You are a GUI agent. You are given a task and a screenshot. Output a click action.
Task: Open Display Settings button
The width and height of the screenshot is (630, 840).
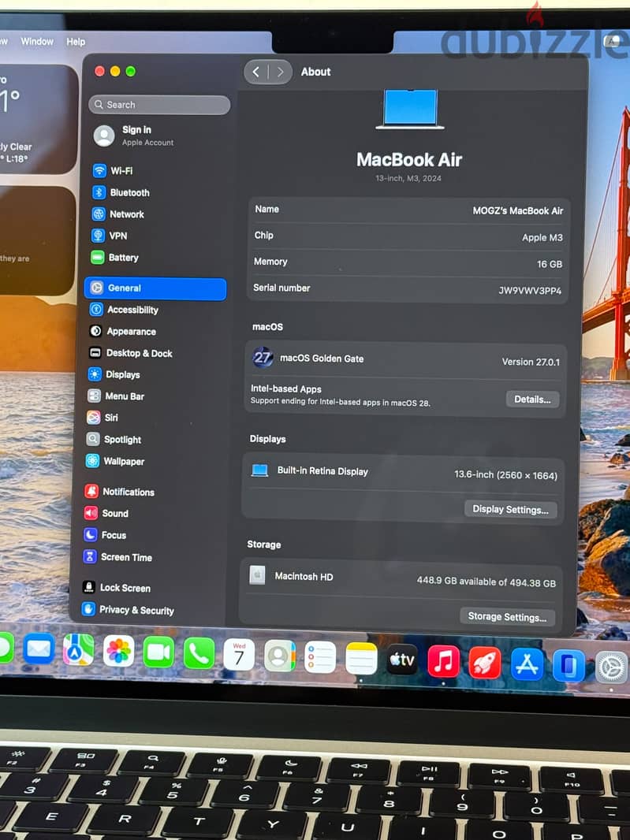pos(510,510)
